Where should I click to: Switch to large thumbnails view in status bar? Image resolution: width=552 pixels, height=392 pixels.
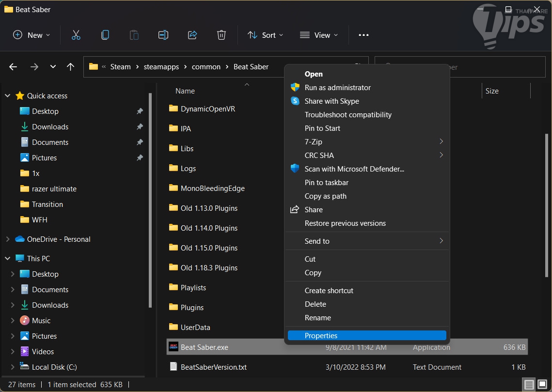542,385
